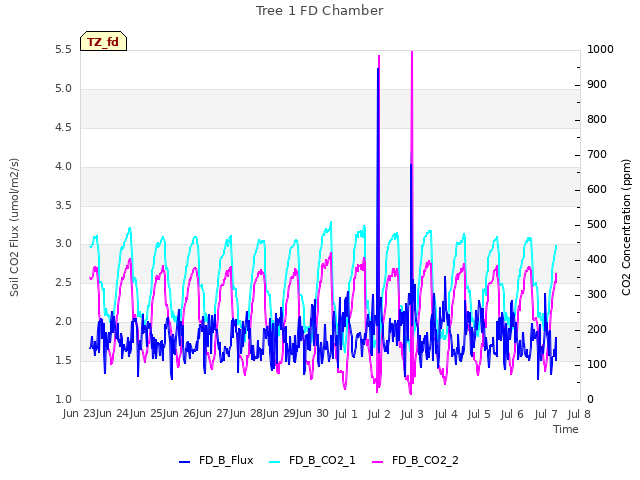The image size is (640, 480).
Task: Click the Jun 29 date tick label
Action: pos(280,414)
